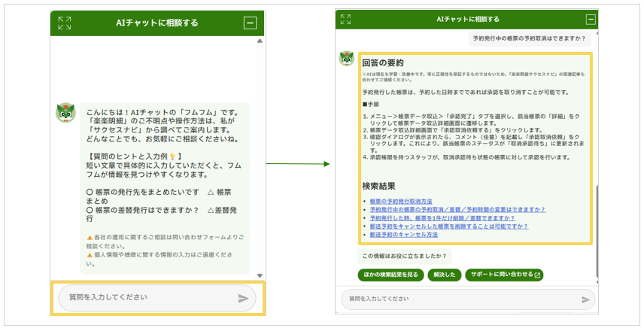The image size is (644, 328).
Task: Open サポートに問い合わせる external link button
Action: 504,275
